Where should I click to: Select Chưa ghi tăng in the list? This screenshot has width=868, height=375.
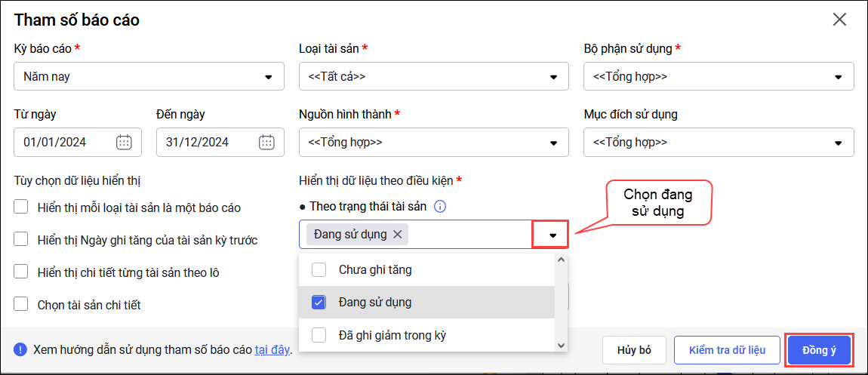(x=319, y=269)
